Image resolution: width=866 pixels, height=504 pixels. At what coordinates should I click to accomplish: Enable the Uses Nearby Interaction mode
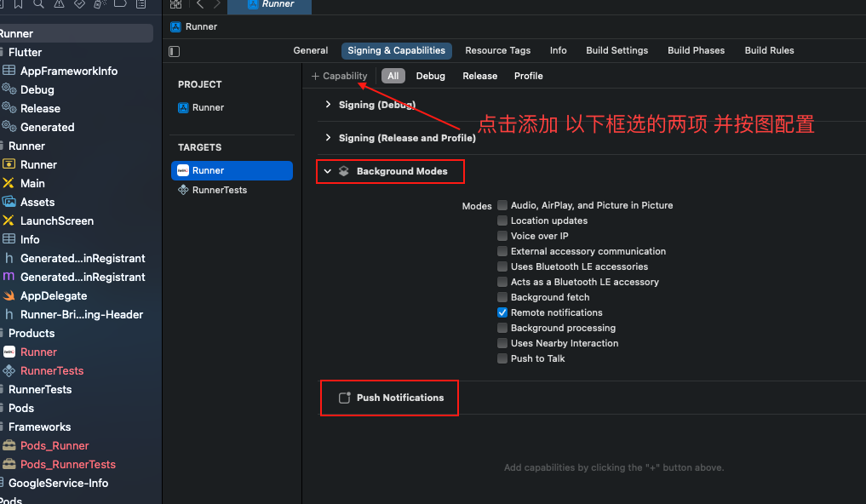[x=502, y=343]
